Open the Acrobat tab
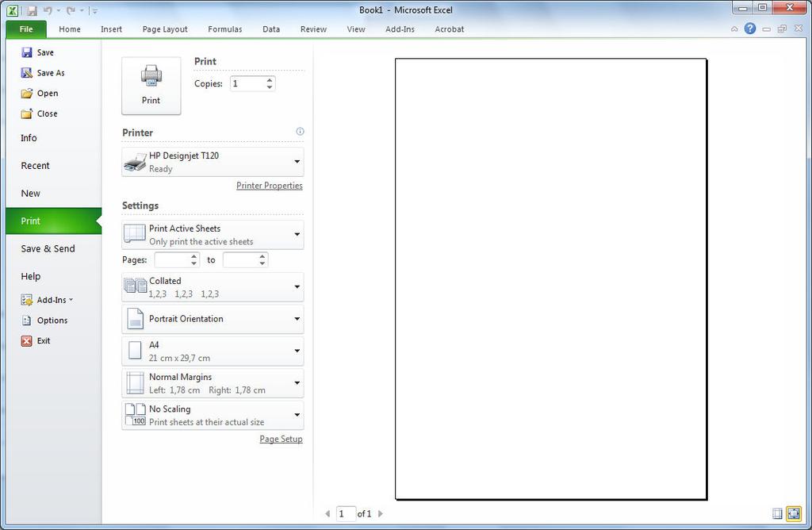The image size is (812, 530). coord(449,29)
